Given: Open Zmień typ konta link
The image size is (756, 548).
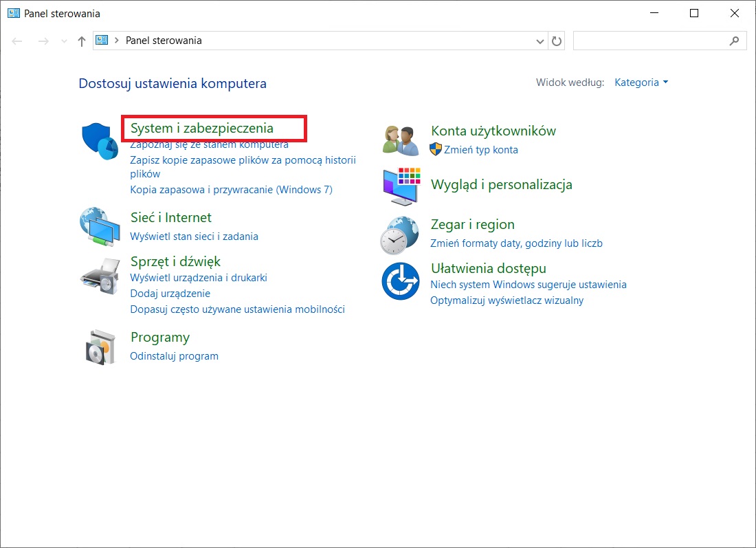Looking at the screenshot, I should coord(481,150).
